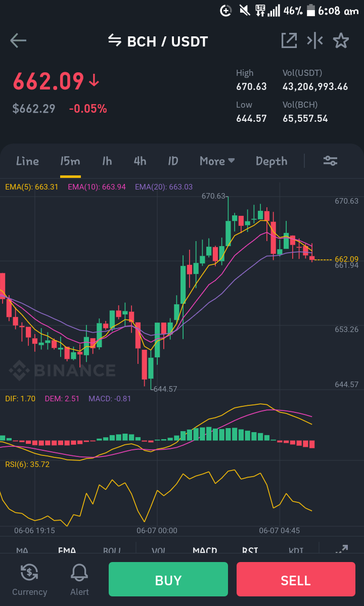Open the share/export chart icon
The height and width of the screenshot is (606, 364).
pyautogui.click(x=289, y=40)
